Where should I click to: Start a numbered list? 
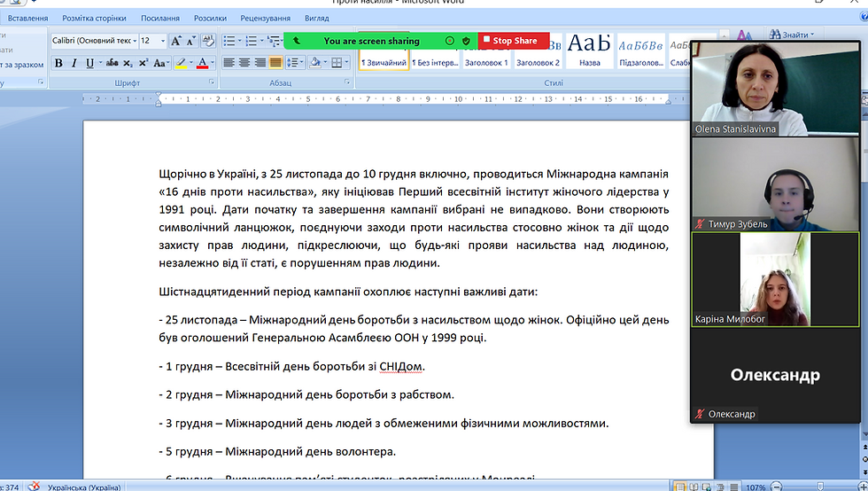tap(252, 41)
